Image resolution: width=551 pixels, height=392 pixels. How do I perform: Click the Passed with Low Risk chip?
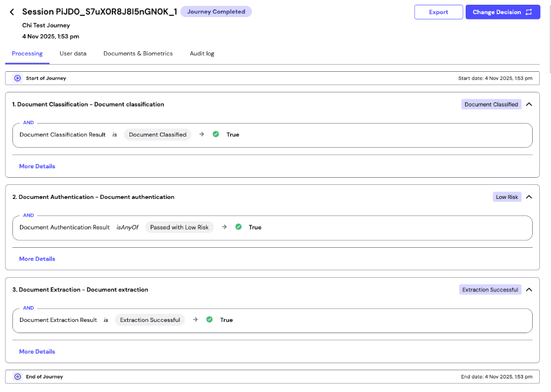[x=179, y=227]
